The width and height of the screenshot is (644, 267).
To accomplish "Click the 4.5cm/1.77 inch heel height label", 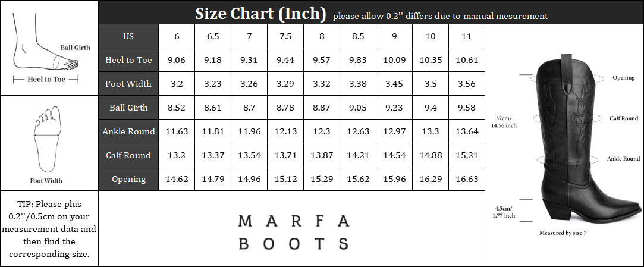I will point(505,211).
